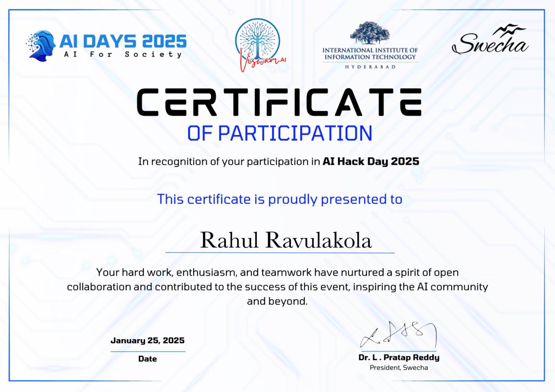Select the recipient name Rahul Ravulakola
This screenshot has width=555, height=392.
(286, 240)
